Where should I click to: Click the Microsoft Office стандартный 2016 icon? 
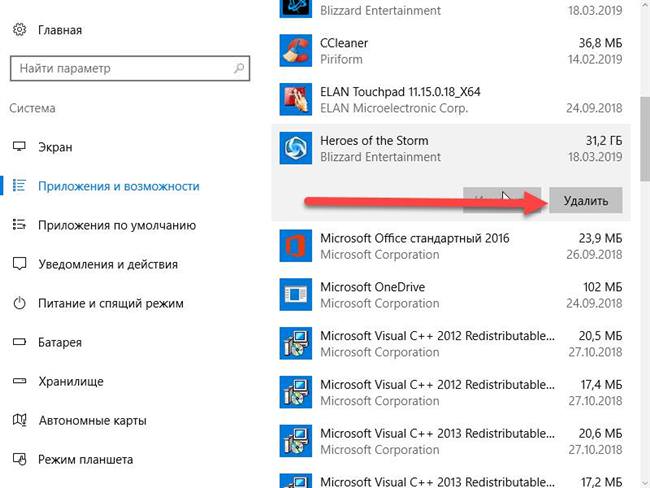click(x=296, y=246)
